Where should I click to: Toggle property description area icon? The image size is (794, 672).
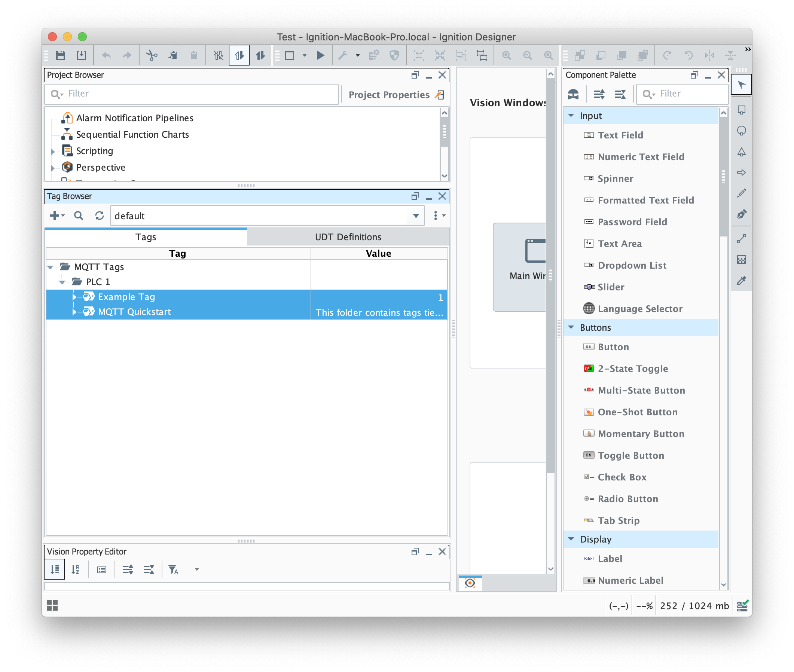(x=102, y=569)
